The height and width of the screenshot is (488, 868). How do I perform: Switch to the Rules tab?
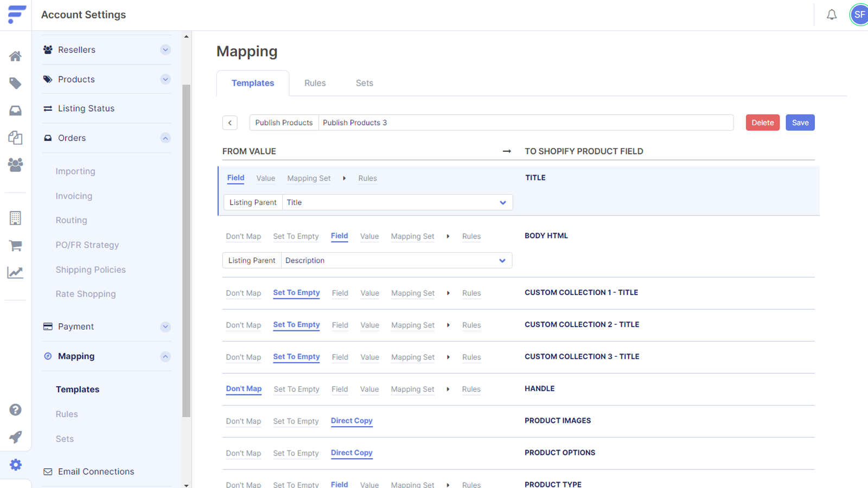315,83
